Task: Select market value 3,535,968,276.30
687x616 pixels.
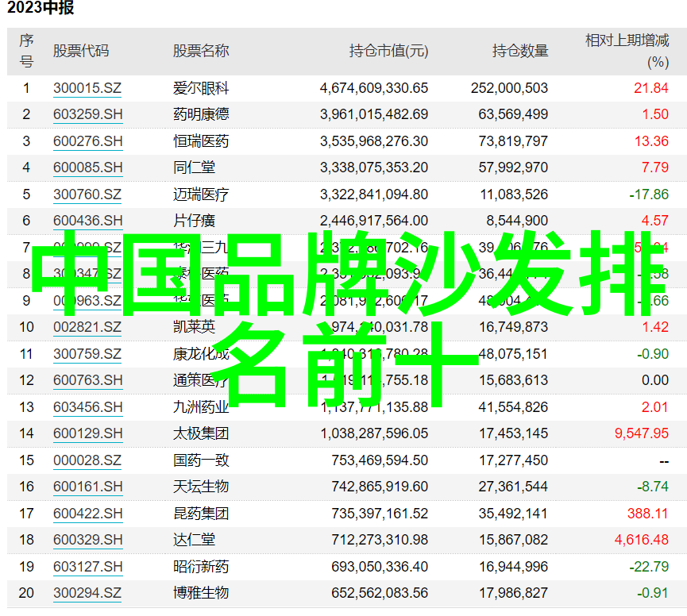Action: (374, 141)
